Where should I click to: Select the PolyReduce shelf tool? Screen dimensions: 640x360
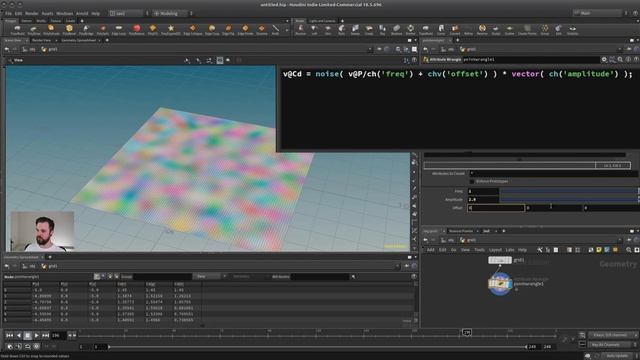click(x=137, y=29)
